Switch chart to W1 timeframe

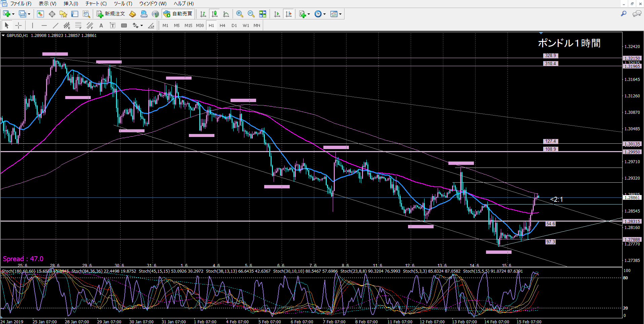pos(246,26)
